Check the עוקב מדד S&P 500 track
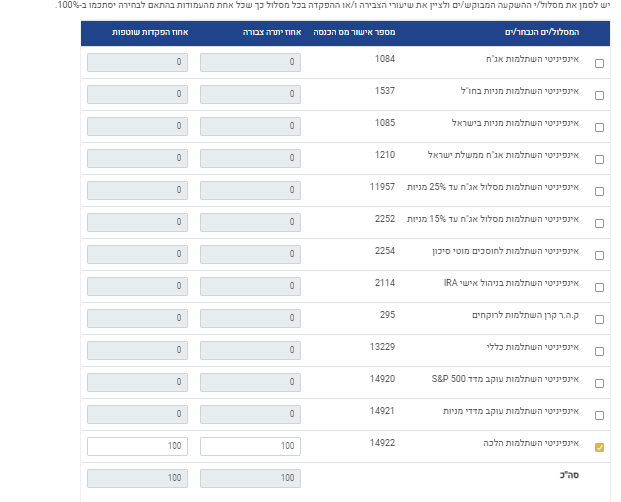621x502 pixels. tap(599, 384)
